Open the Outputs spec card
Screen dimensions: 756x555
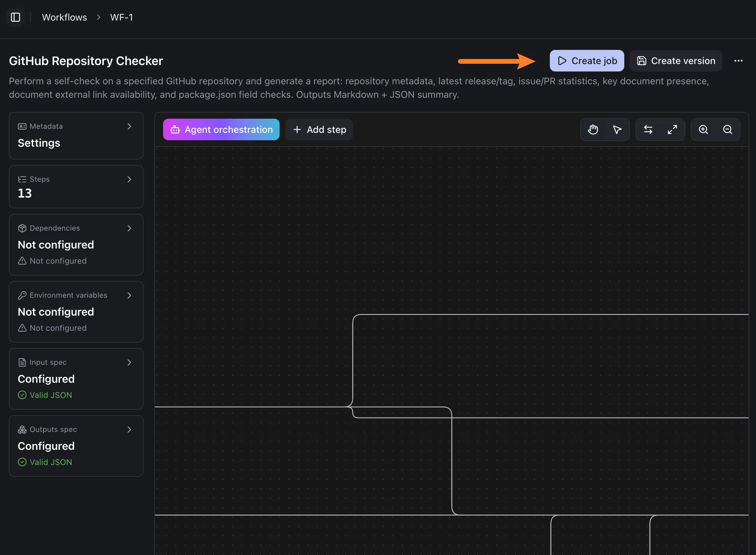76,446
